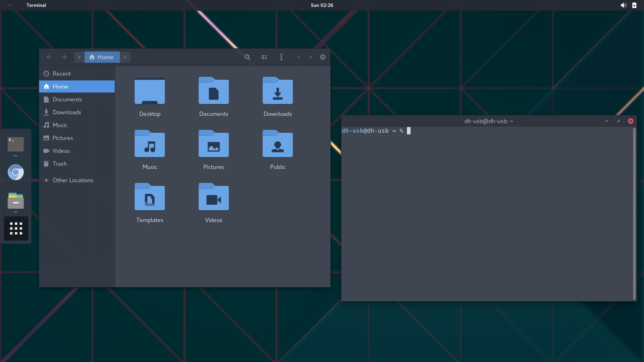Open the volume indicator in top bar

pyautogui.click(x=623, y=5)
